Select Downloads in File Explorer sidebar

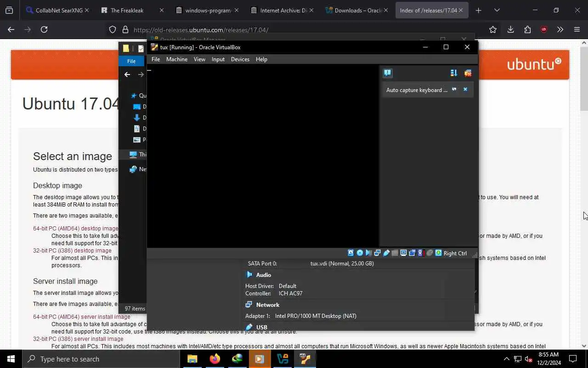pos(140,118)
